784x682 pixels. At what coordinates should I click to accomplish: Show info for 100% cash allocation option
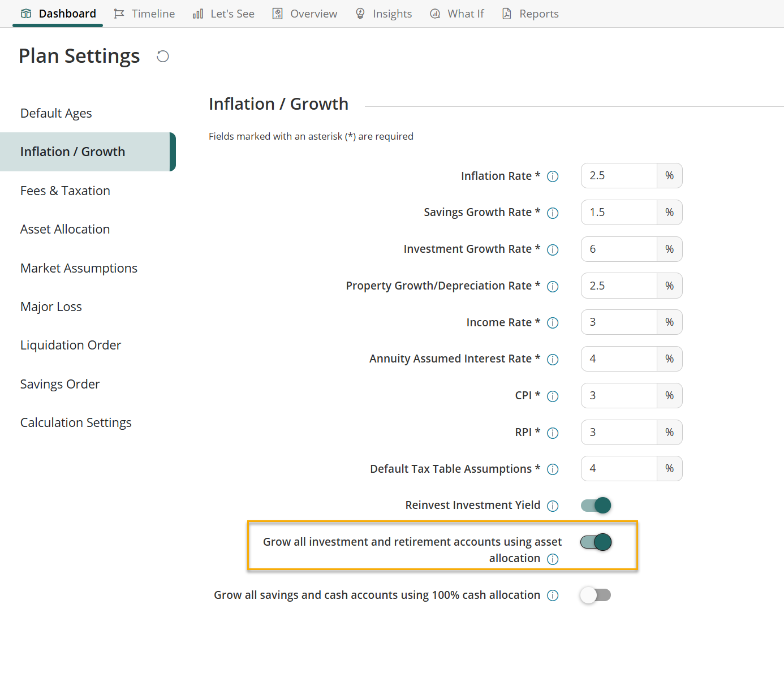(553, 595)
